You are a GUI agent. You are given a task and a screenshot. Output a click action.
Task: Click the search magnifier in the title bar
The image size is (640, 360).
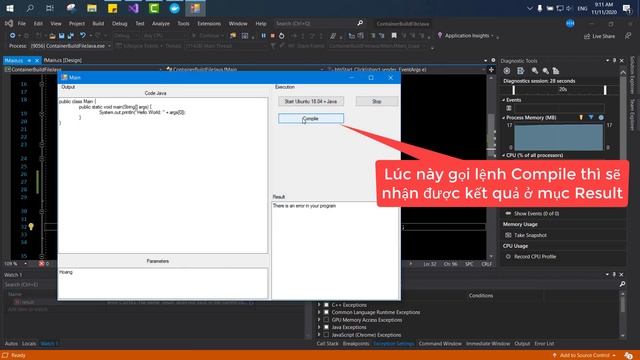(360, 23)
